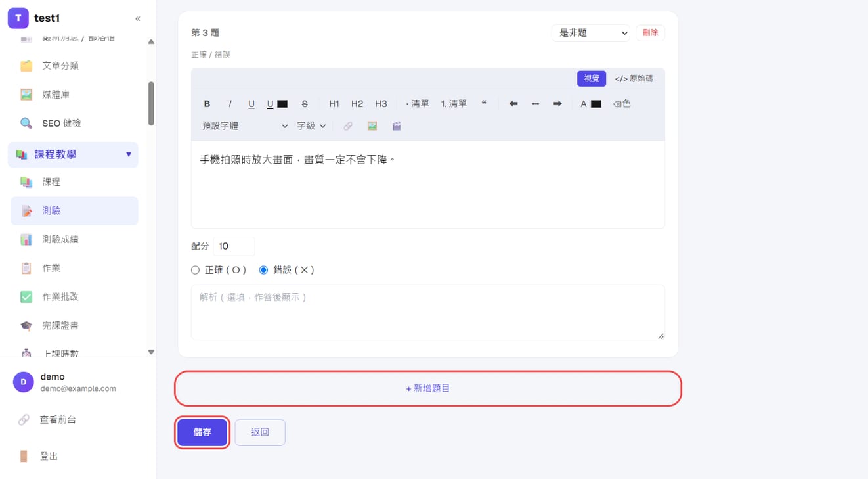Click the 返回 button
868x479 pixels.
point(260,432)
